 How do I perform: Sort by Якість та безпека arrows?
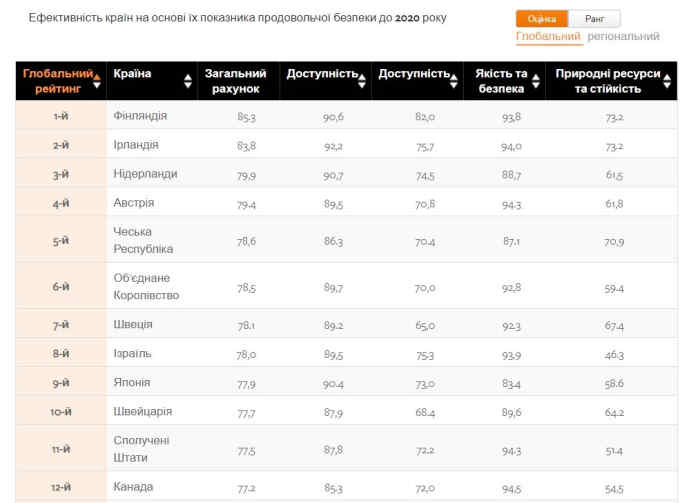536,82
